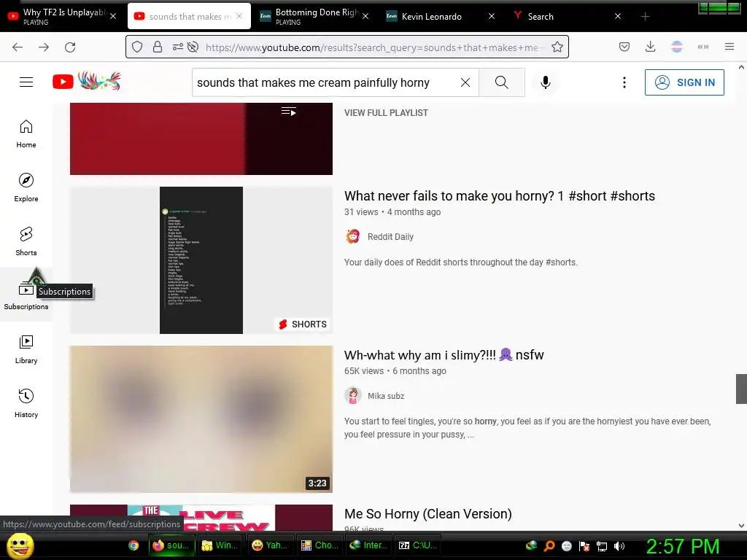This screenshot has width=747, height=560.
Task: Open the 'Wh-what why am i slimy' title
Action: [444, 355]
